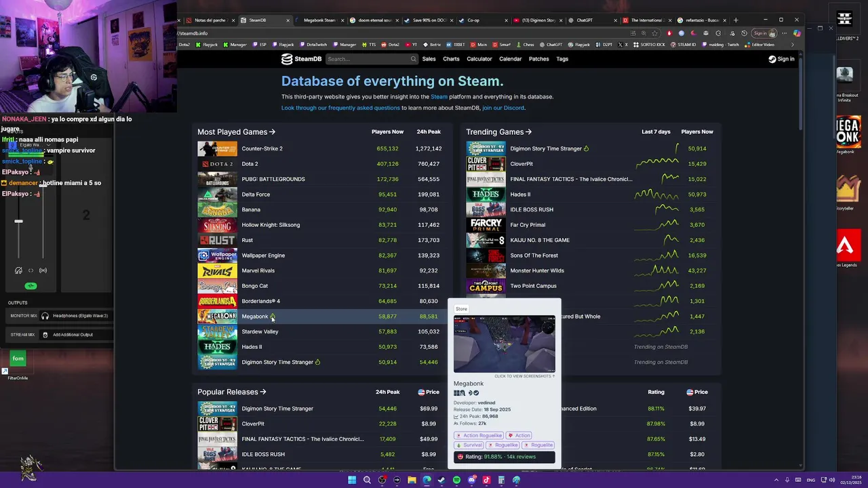Click the Steam link in intro text

pos(439,97)
